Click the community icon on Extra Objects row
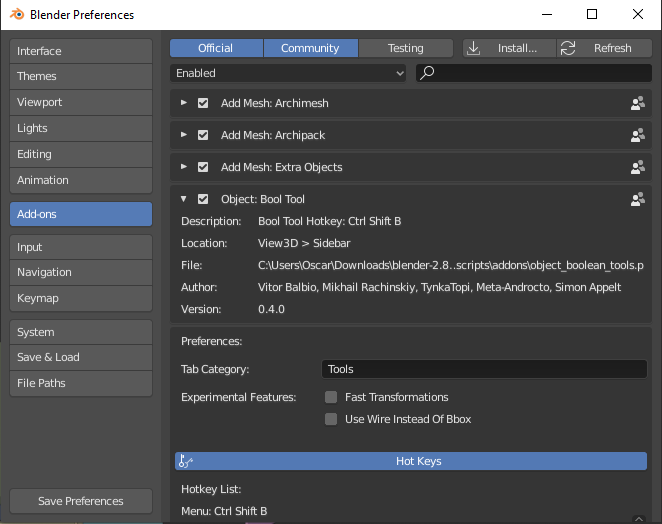The image size is (662, 524). pos(638,167)
